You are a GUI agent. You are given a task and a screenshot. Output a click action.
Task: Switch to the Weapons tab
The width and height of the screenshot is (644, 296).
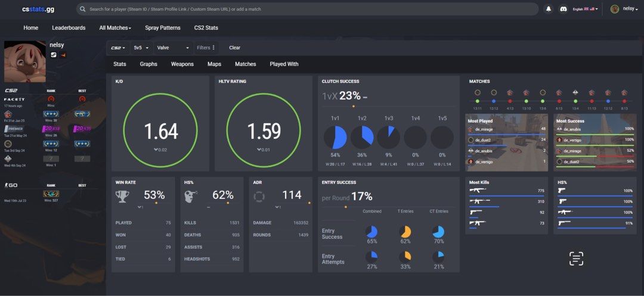182,64
